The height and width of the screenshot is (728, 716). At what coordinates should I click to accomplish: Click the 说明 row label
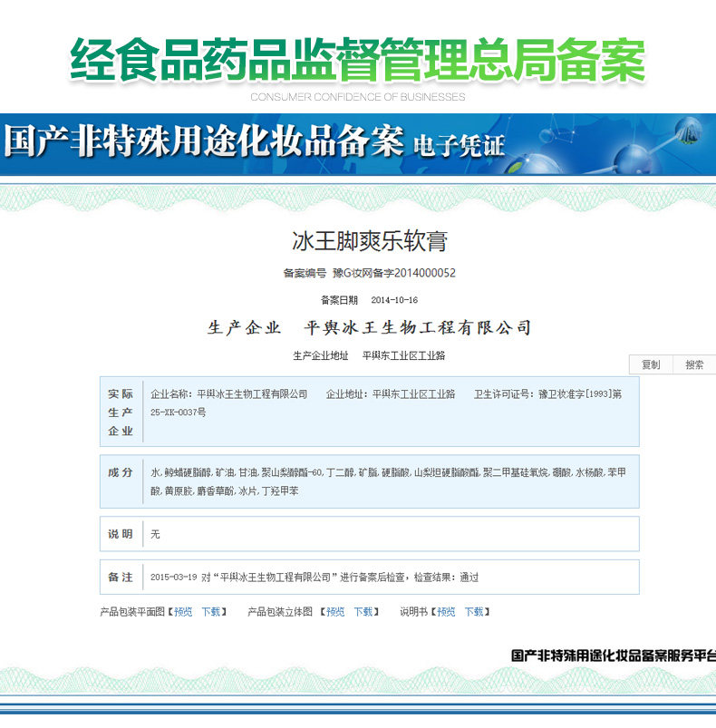coord(121,534)
